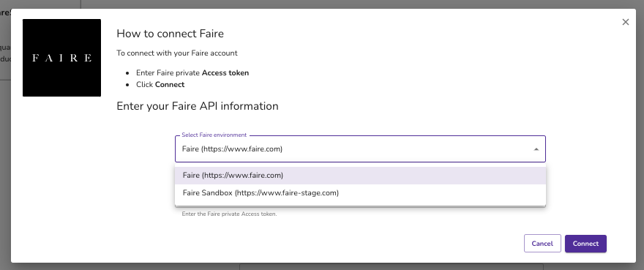This screenshot has height=270, width=644.
Task: Choose Faire Sandbox environment option
Action: coord(360,192)
